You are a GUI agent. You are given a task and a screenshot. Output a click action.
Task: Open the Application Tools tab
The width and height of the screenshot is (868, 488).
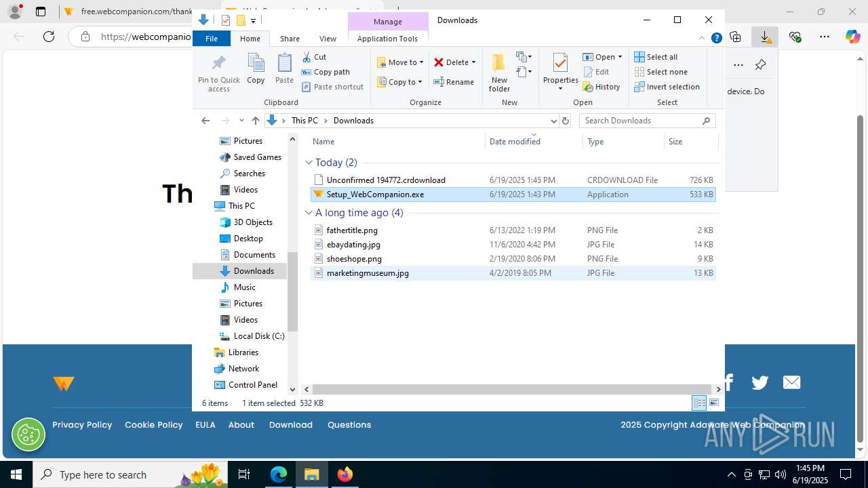(x=387, y=39)
